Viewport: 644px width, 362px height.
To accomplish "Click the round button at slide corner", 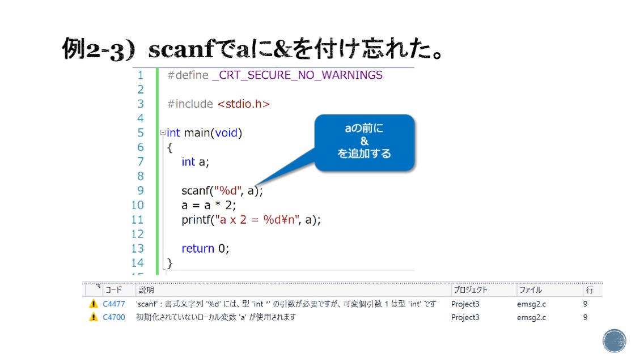I will 615,340.
